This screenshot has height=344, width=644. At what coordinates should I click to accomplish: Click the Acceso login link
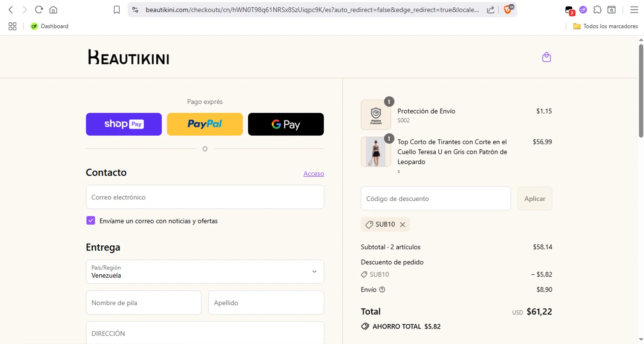(314, 174)
